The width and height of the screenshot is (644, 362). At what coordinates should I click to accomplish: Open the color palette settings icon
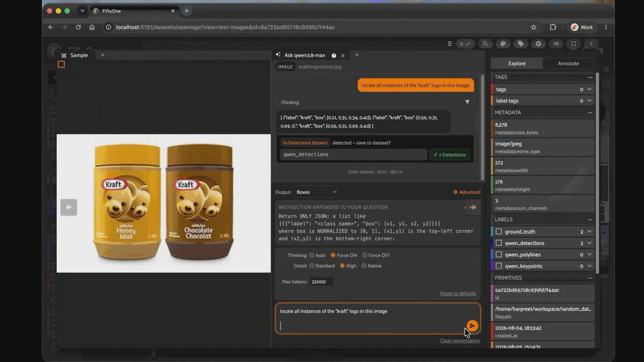503,44
